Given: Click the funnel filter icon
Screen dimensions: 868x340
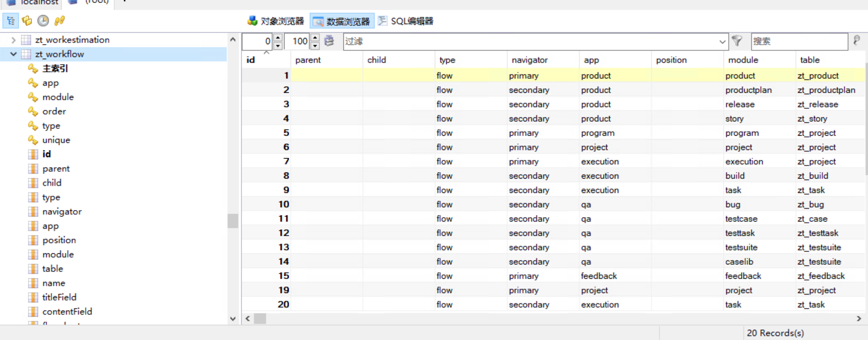Looking at the screenshot, I should click(737, 41).
